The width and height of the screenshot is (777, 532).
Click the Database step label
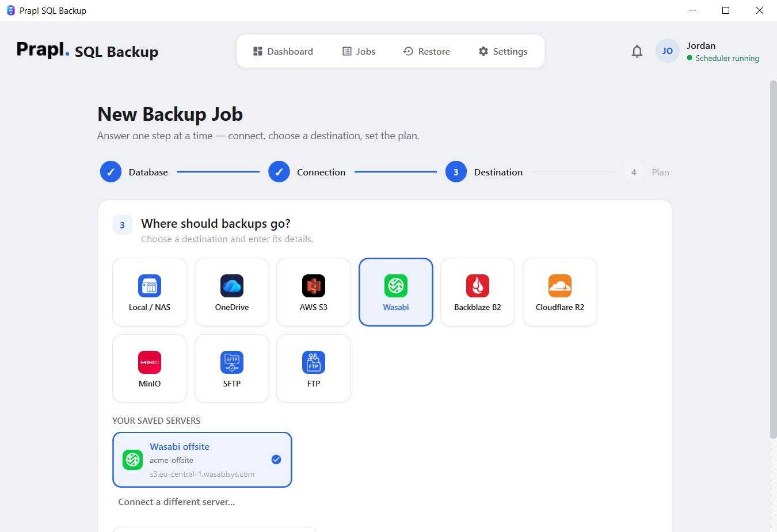(148, 172)
